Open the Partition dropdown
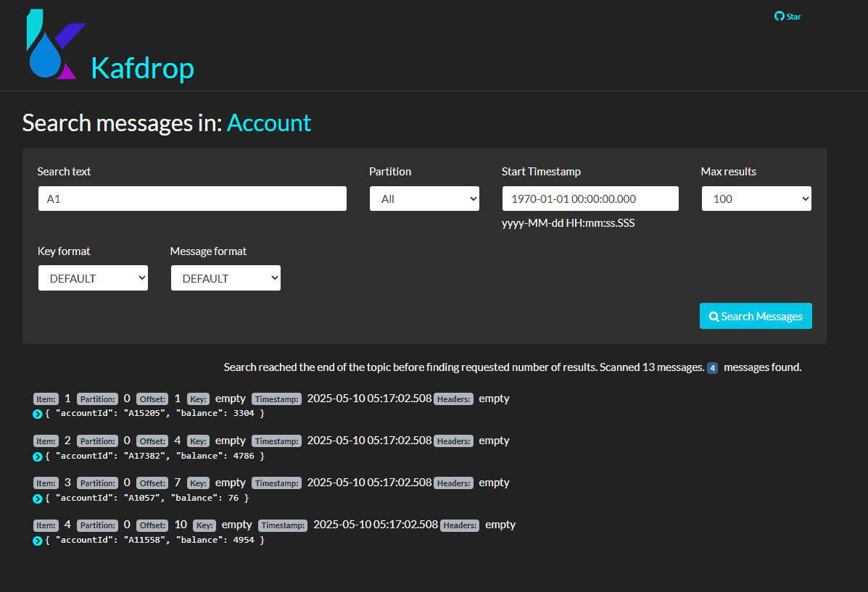Viewport: 868px width, 592px height. click(x=424, y=199)
